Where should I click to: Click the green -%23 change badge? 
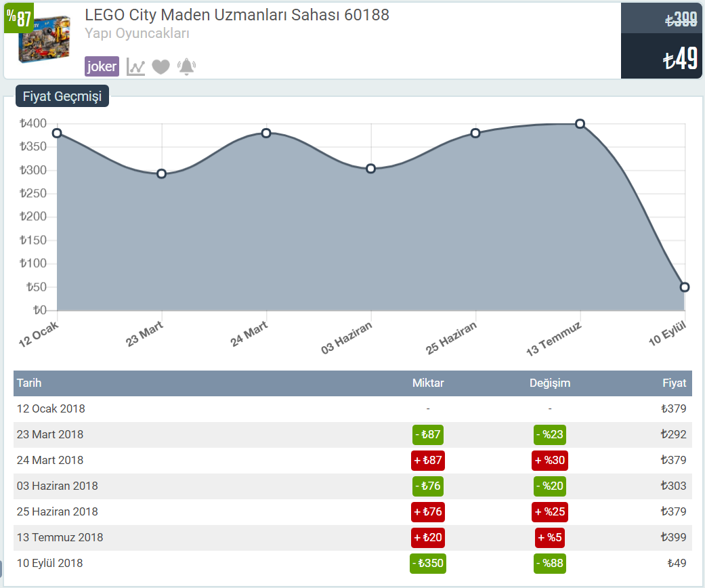tap(550, 435)
